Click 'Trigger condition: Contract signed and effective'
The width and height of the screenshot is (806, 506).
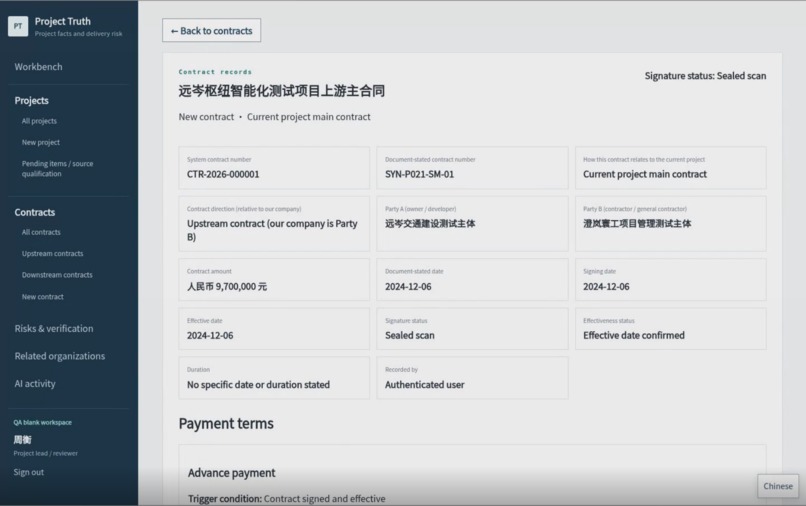[287, 499]
